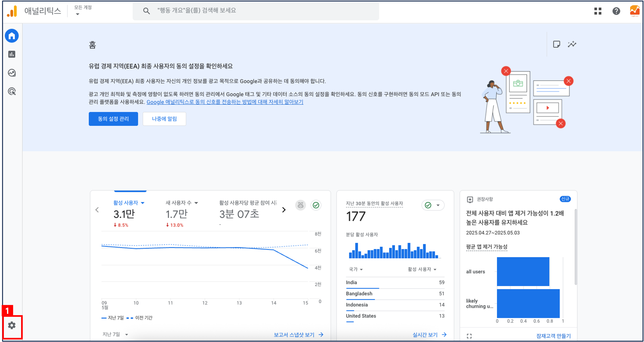Open the insights sparkle trend icon
The width and height of the screenshot is (644, 342).
572,44
